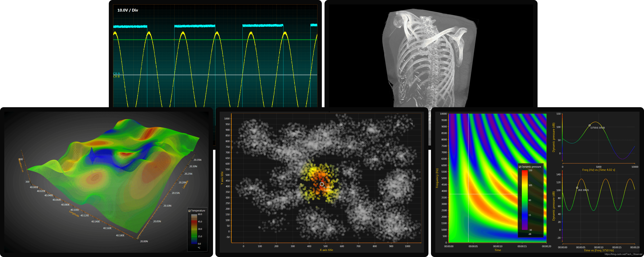The width and height of the screenshot is (644, 257).
Task: Click the Dynamic pressure color gradient bar
Action: pos(525,200)
